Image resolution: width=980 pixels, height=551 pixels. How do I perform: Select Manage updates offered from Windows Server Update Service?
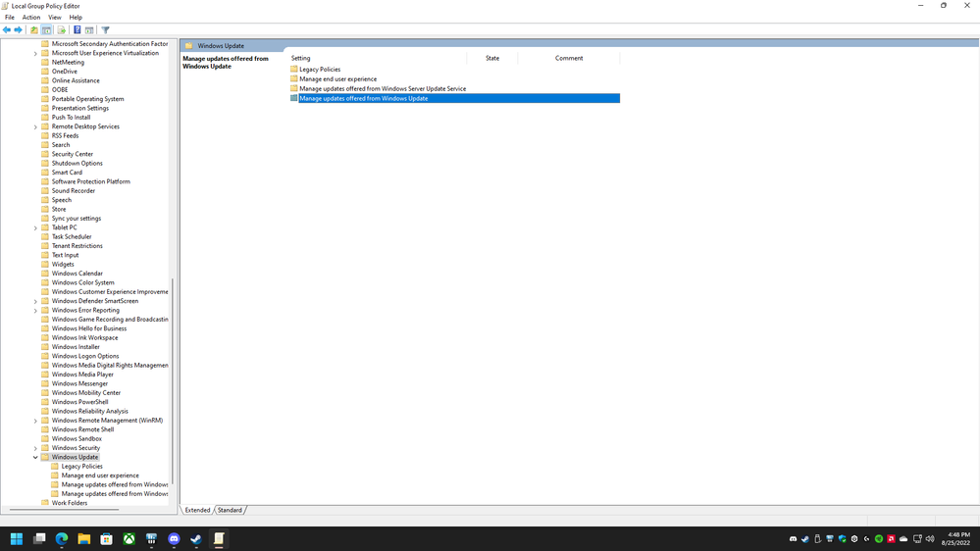(382, 88)
